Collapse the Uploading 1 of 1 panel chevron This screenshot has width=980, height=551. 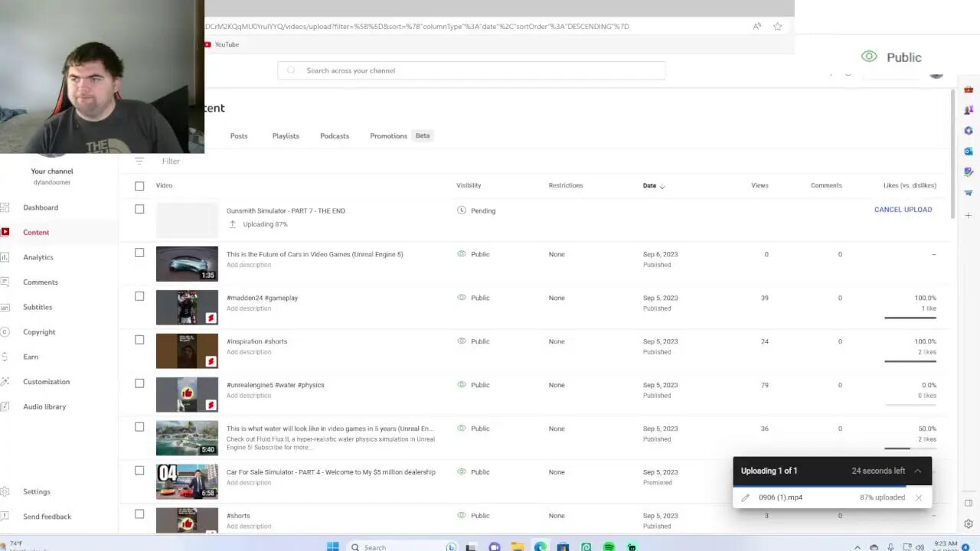(917, 471)
